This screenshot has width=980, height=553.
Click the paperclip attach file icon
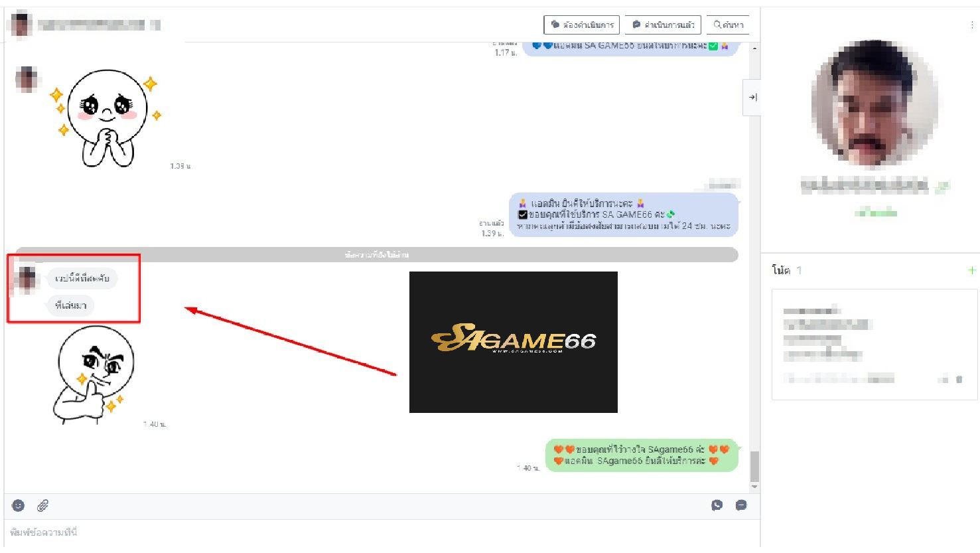[42, 506]
